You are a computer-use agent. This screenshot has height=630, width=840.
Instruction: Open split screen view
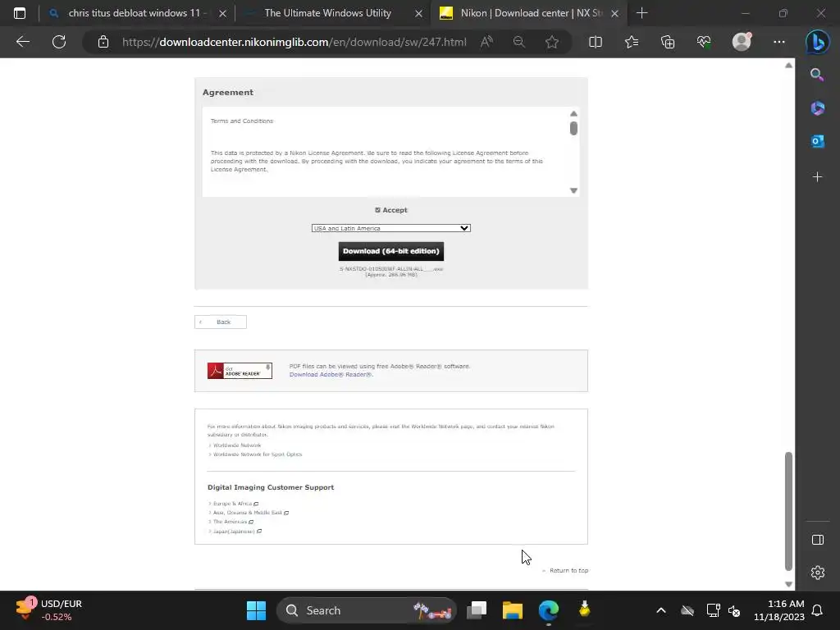(596, 42)
